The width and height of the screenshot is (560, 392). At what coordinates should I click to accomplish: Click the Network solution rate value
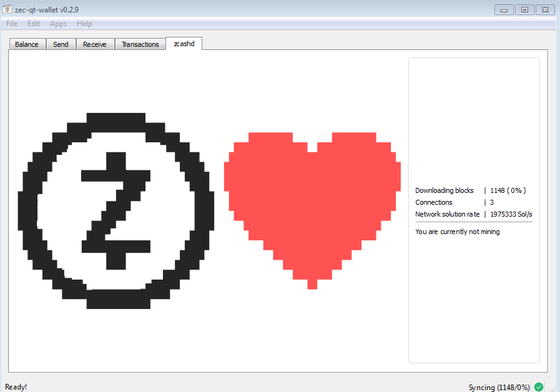pos(511,214)
